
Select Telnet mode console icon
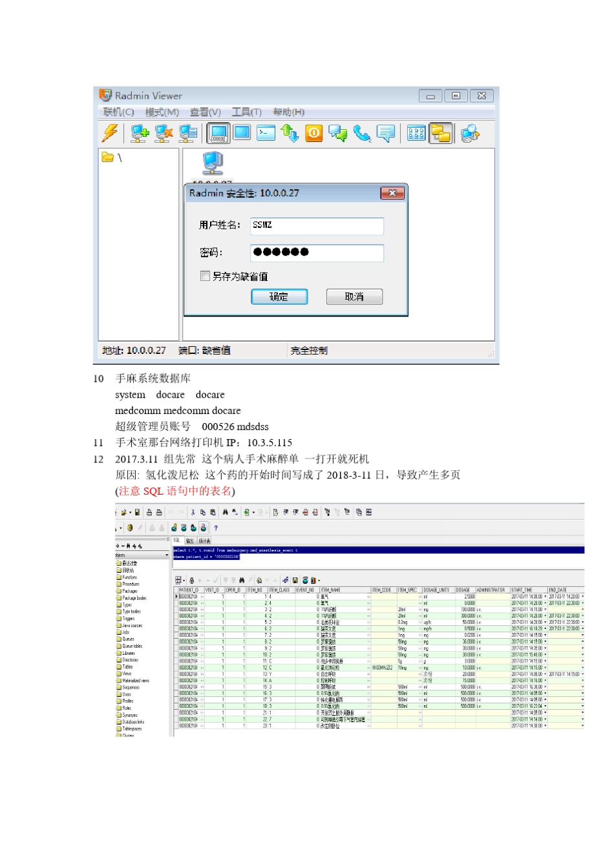(x=266, y=132)
